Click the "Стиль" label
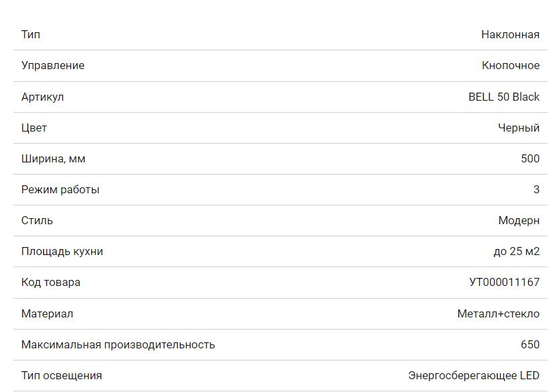 pyautogui.click(x=37, y=221)
